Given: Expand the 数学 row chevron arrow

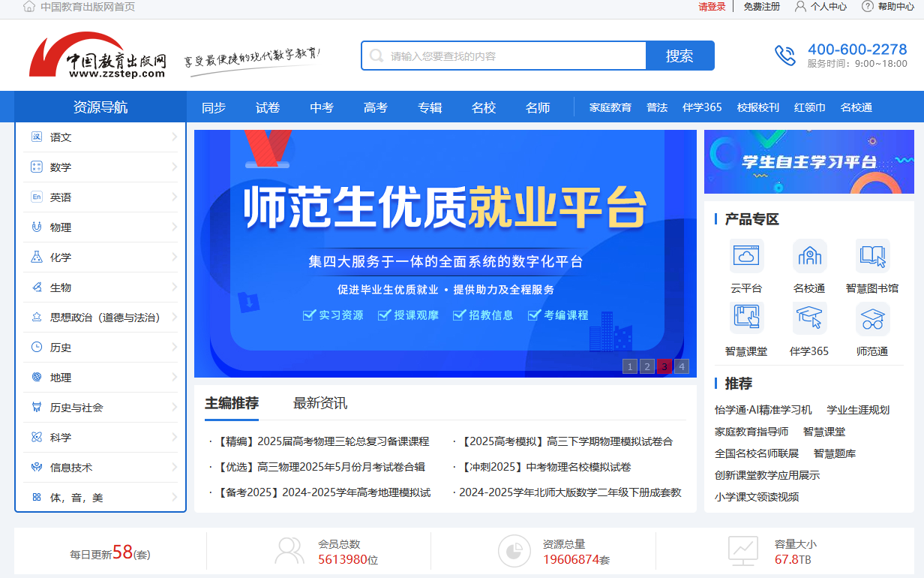Looking at the screenshot, I should point(174,167).
